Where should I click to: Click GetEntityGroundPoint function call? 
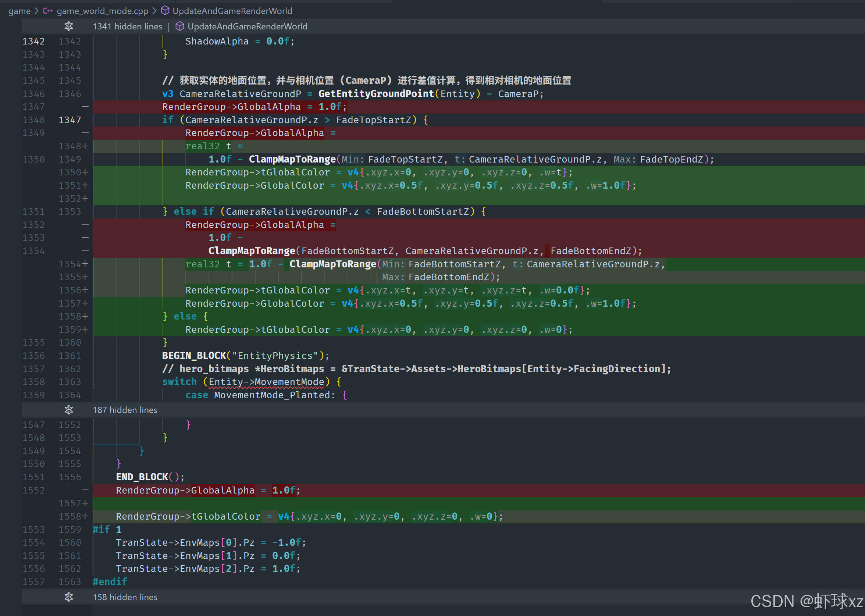point(376,94)
